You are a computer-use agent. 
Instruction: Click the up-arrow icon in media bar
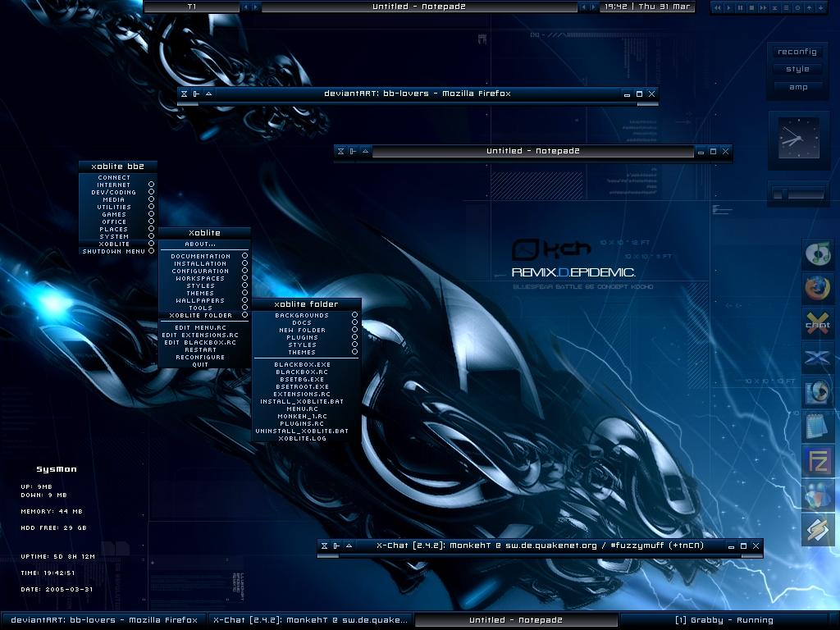tap(810, 7)
